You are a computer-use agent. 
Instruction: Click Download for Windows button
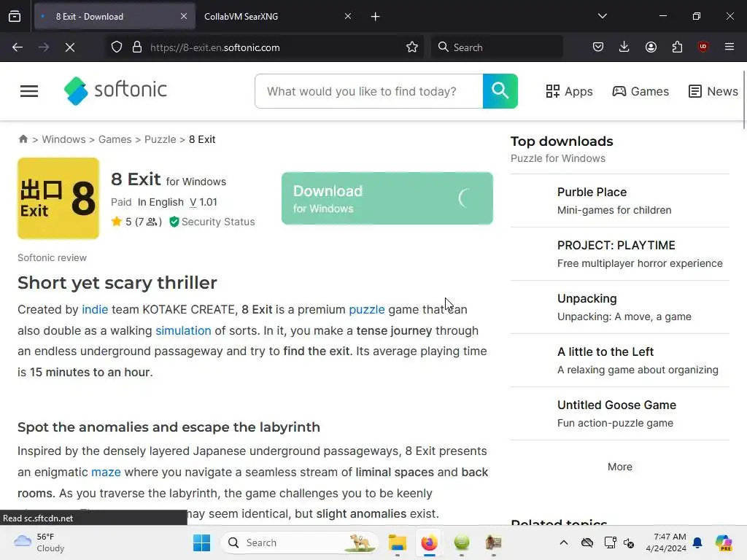pyautogui.click(x=387, y=198)
